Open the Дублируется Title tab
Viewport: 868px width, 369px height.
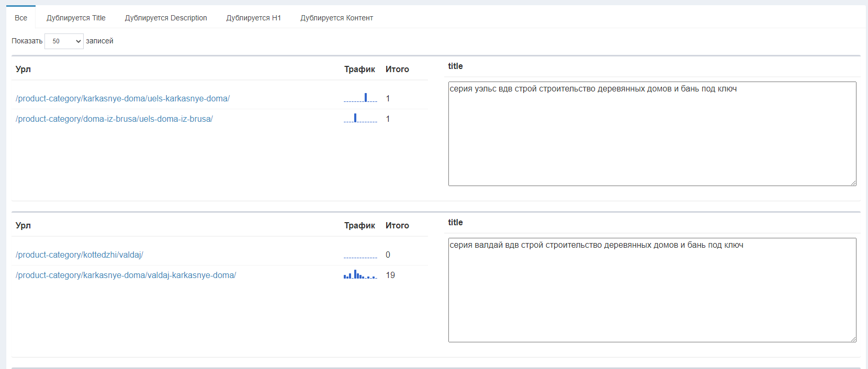(76, 18)
